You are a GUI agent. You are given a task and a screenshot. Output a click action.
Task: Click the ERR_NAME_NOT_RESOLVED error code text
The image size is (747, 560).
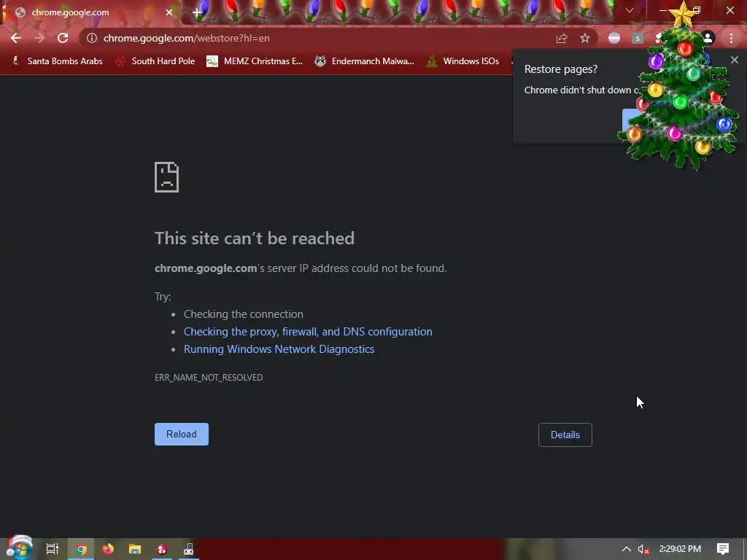click(209, 377)
